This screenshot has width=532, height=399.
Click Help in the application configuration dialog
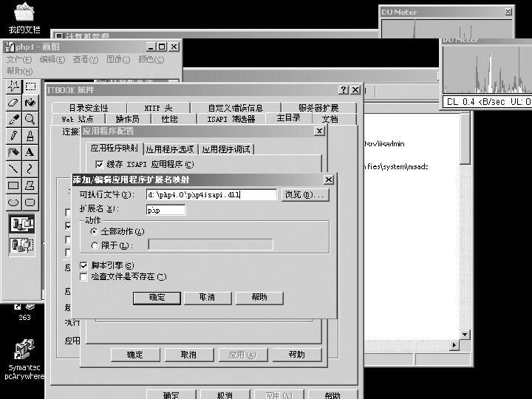click(x=297, y=355)
